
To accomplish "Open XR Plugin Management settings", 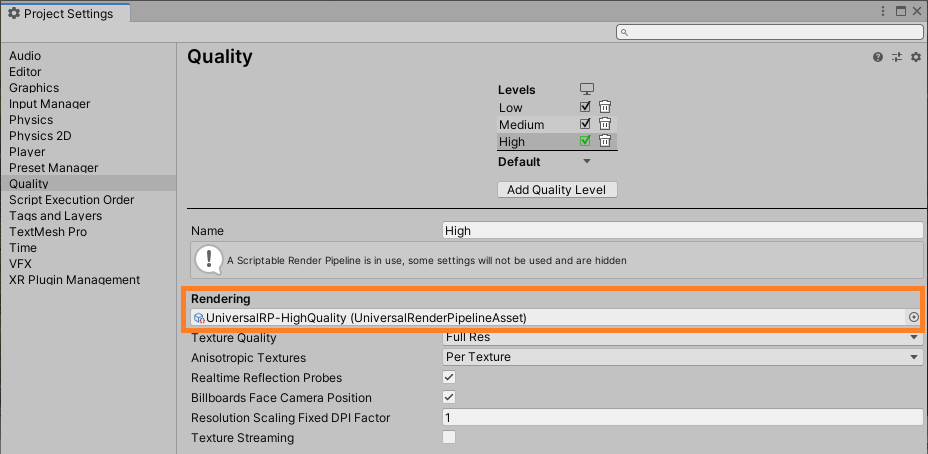I will 75,279.
